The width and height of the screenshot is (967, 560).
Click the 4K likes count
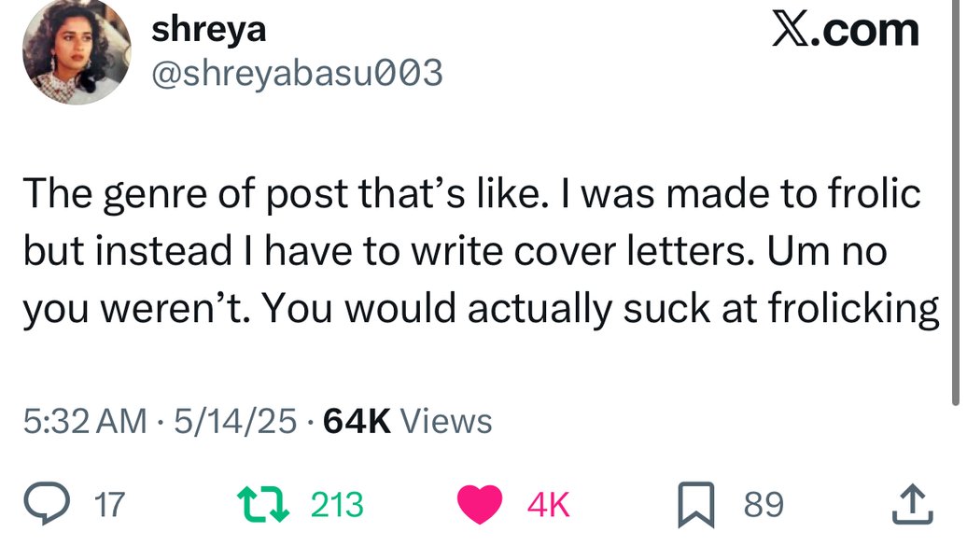[548, 506]
